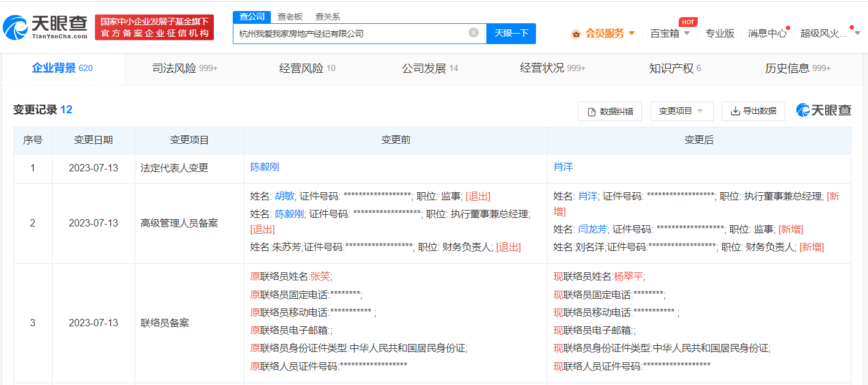Click 原联络员姓名 张笑 text

(x=292, y=276)
